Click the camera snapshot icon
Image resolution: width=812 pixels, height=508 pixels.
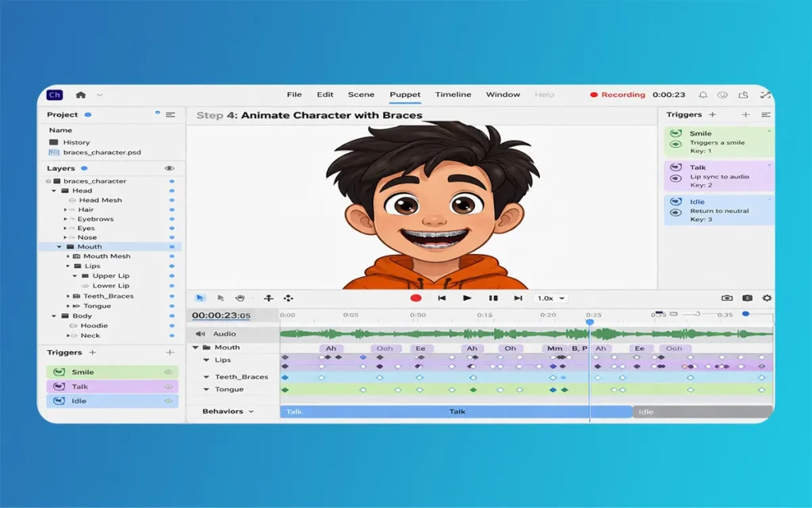[x=726, y=298]
